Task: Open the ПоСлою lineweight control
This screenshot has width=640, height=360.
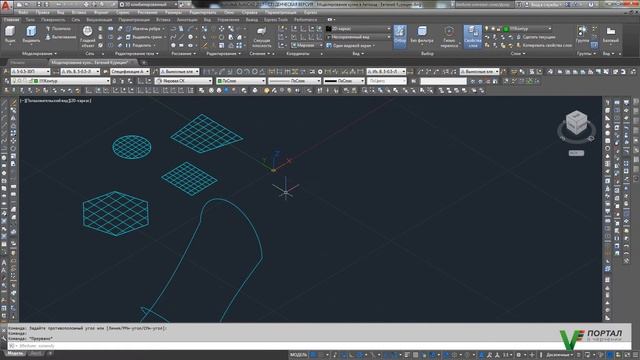Action: click(x=344, y=81)
